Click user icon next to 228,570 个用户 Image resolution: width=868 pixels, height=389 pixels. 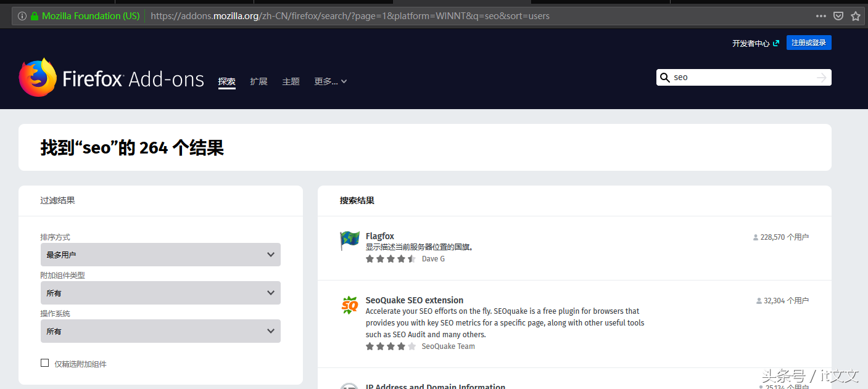[756, 237]
